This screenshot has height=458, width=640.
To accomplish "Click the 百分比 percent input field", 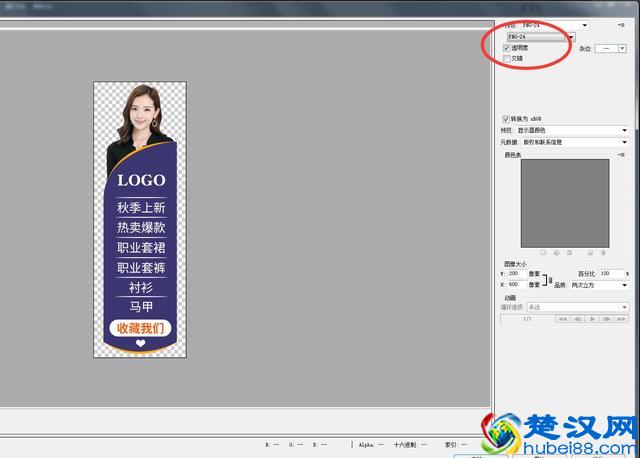I will point(611,273).
